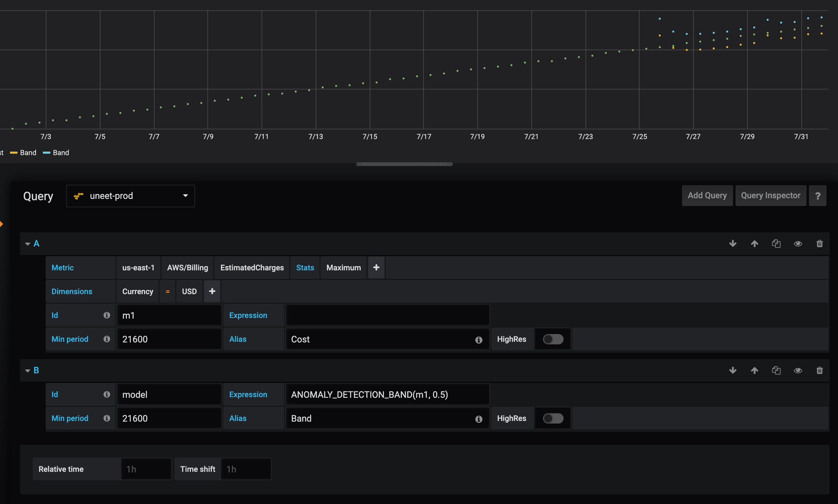The height and width of the screenshot is (504, 838).
Task: Duplicate query A using copy icon
Action: 776,244
